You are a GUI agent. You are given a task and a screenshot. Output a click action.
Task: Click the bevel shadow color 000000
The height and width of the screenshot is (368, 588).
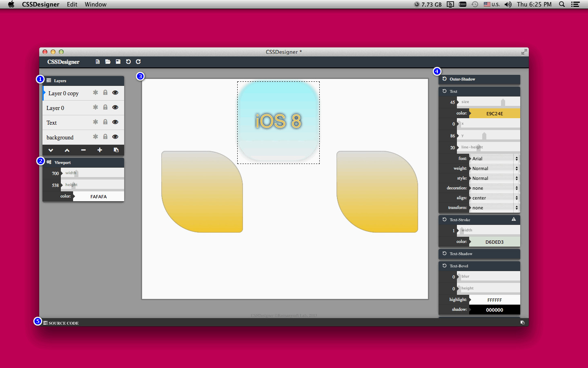click(x=494, y=310)
